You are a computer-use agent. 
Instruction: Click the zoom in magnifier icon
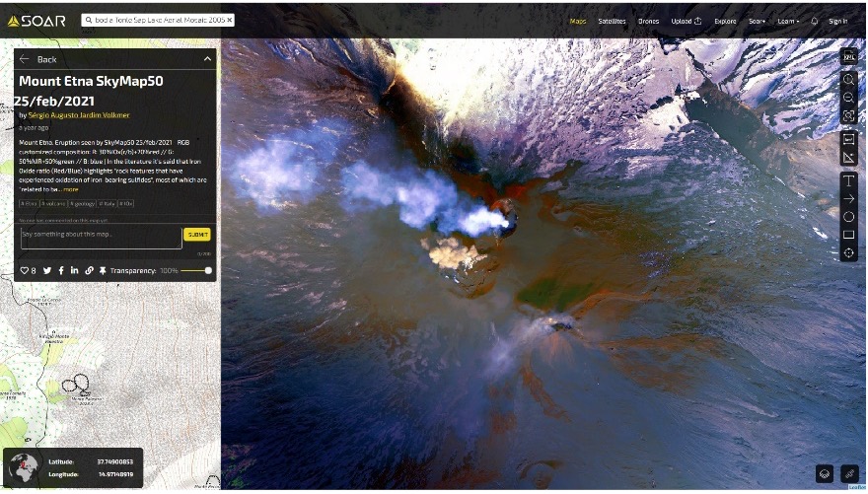848,80
